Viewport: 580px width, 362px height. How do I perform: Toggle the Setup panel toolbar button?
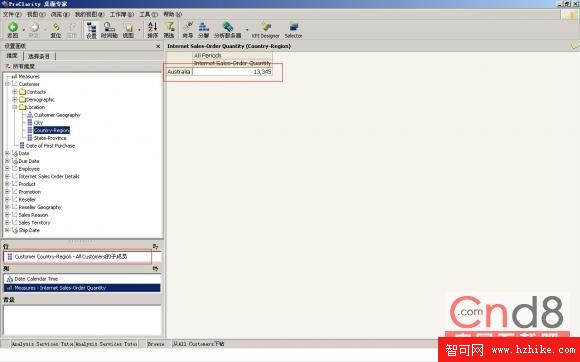91,30
